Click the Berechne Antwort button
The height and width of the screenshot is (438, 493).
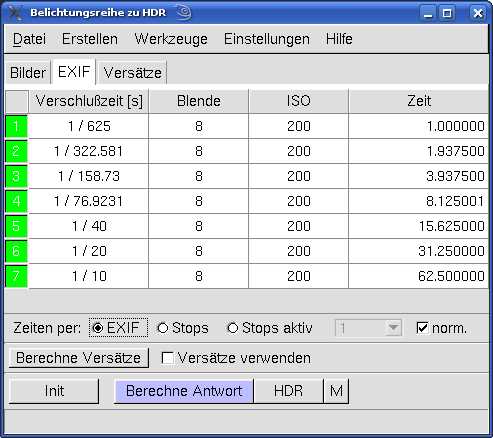click(184, 391)
